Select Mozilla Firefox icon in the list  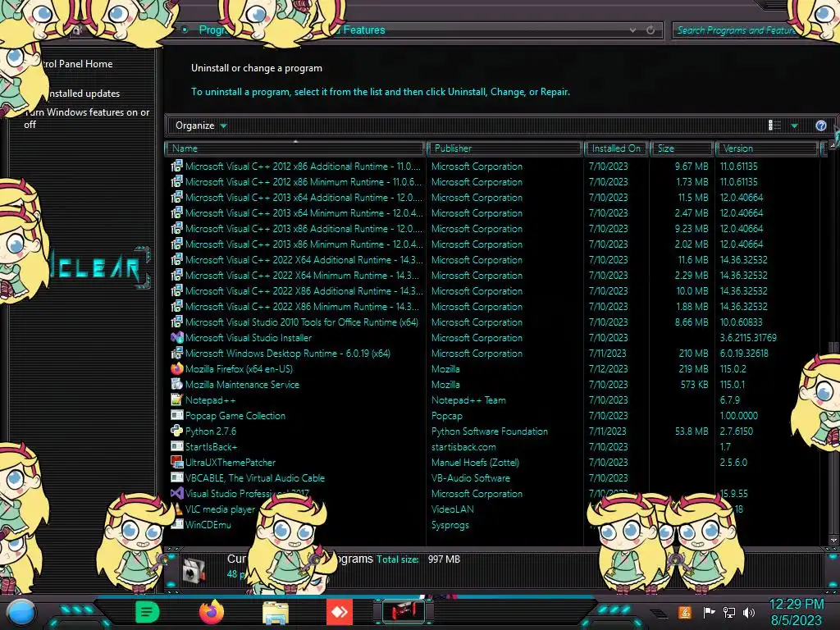click(x=177, y=368)
